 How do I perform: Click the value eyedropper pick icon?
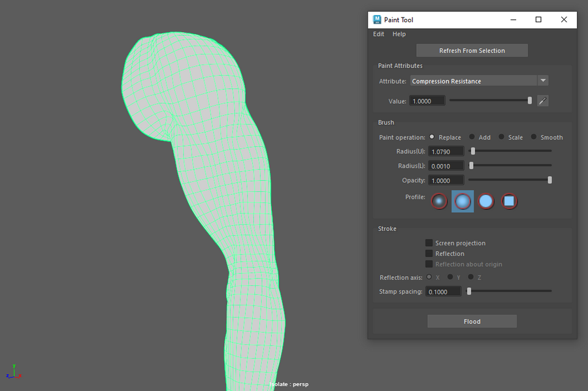point(542,101)
